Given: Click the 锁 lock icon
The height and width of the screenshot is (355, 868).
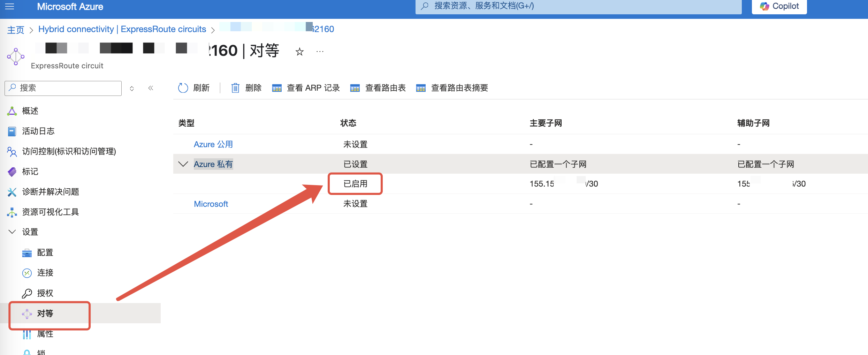Looking at the screenshot, I should click(27, 352).
